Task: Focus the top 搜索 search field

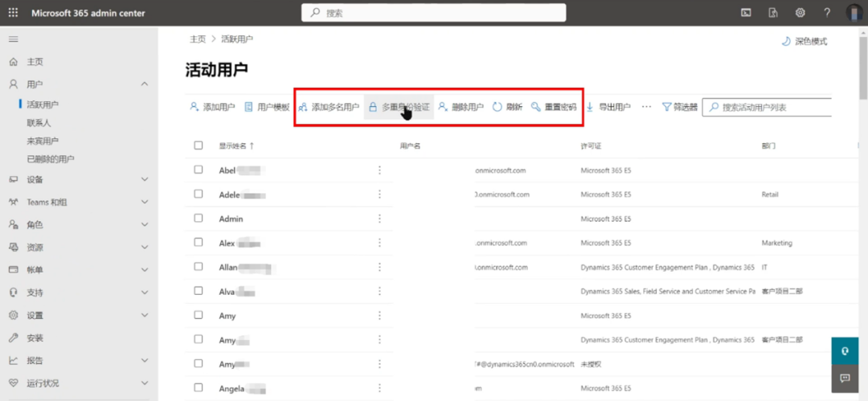Action: 433,13
